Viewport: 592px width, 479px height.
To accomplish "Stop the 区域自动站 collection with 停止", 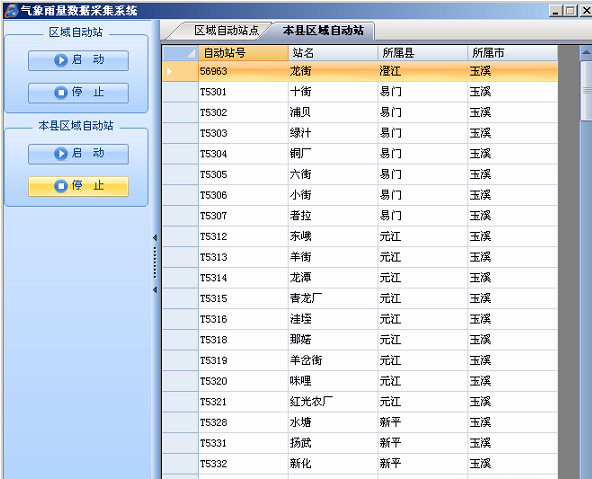I will [78, 92].
